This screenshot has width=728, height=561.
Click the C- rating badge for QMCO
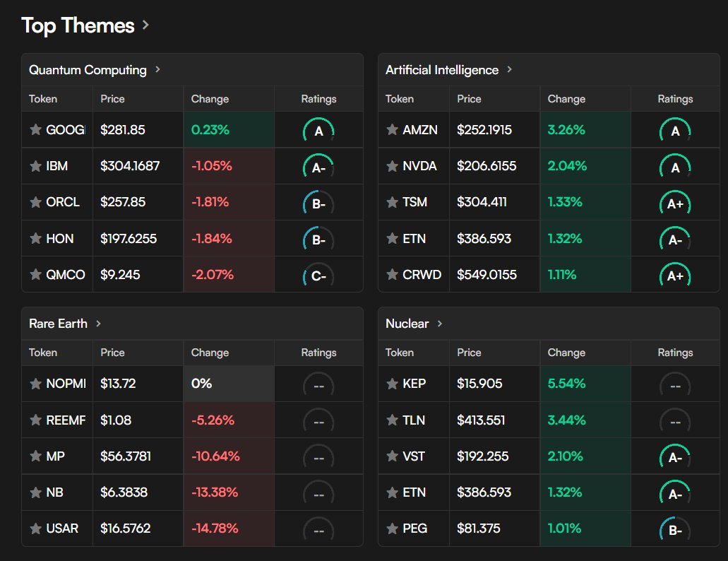coord(318,275)
